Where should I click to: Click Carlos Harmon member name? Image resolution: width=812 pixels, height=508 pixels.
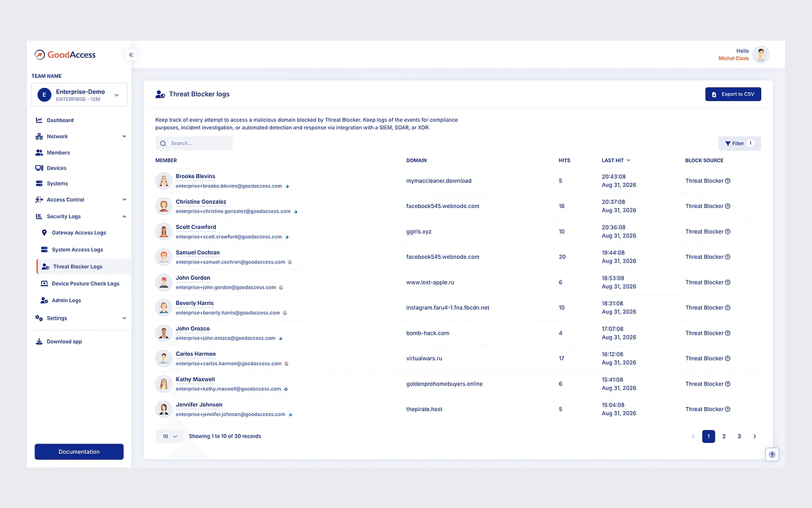pos(196,354)
